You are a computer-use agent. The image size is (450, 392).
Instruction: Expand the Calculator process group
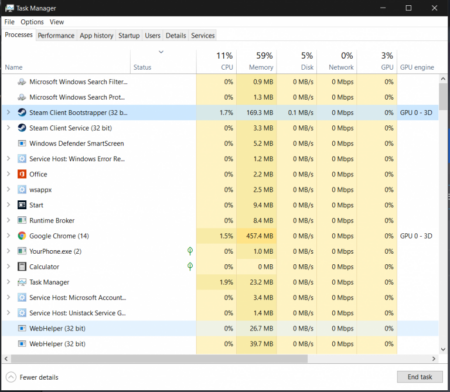click(x=9, y=267)
